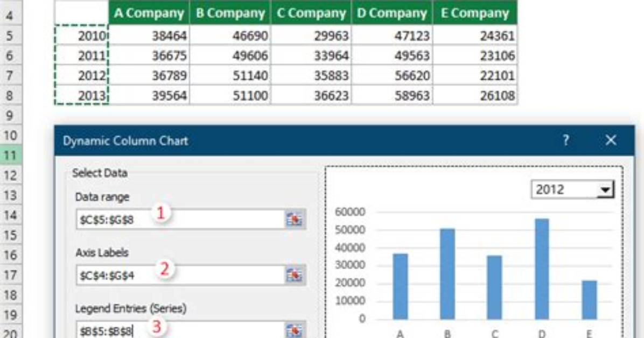Click cell with value 49606

pos(230,55)
